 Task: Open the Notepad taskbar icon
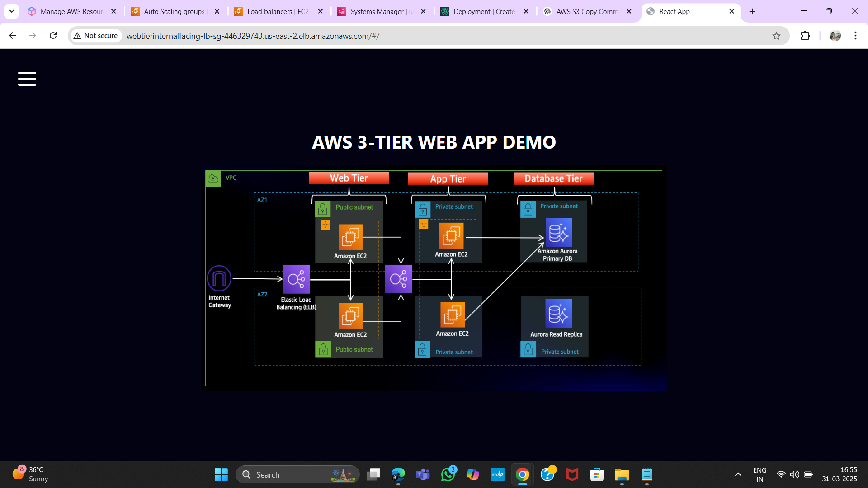tap(647, 474)
